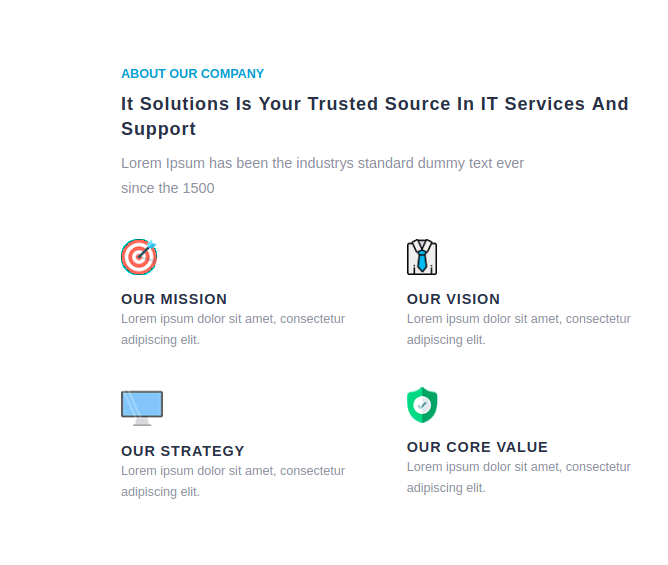668x565 pixels.
Task: Click the description under Our Mission
Action: 232,329
